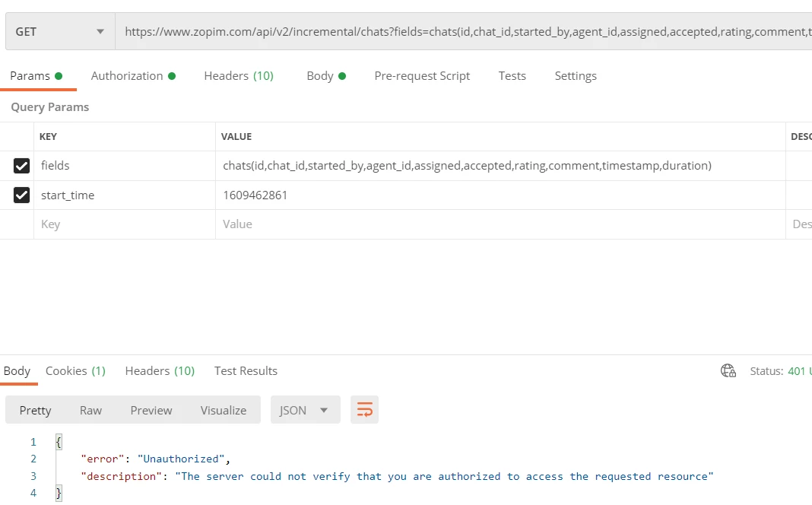Click the KEY column header

point(48,137)
